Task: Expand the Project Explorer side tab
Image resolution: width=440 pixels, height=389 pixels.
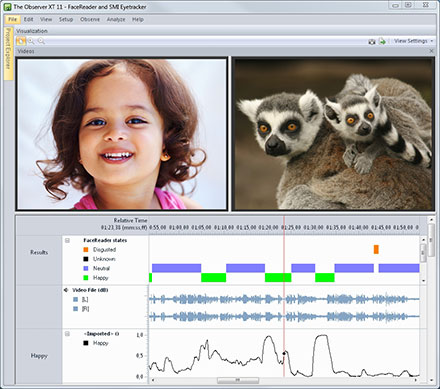Action: (8, 53)
